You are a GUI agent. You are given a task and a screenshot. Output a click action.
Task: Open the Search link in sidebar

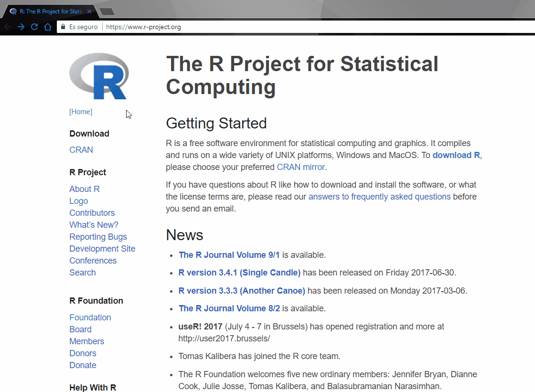(83, 273)
